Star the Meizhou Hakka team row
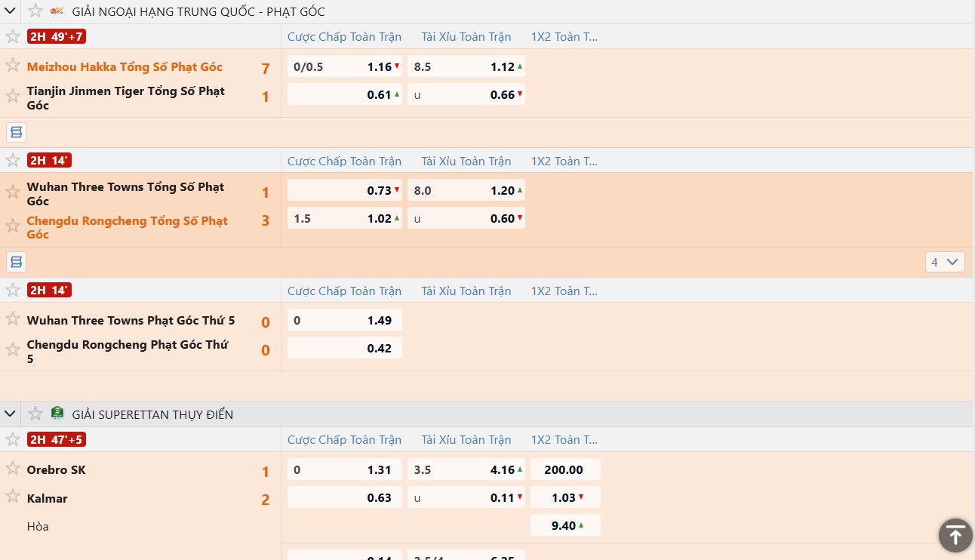Screen dimensions: 975x560 point(12,65)
